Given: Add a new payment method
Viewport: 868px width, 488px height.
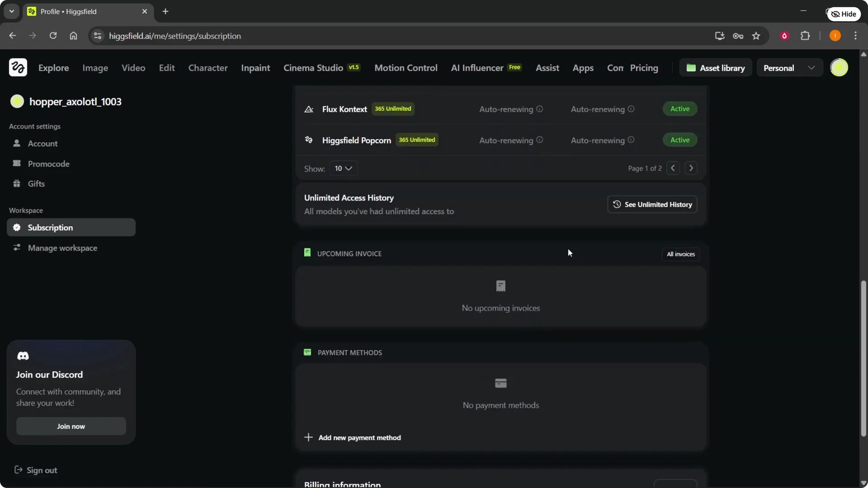Looking at the screenshot, I should pos(353,437).
